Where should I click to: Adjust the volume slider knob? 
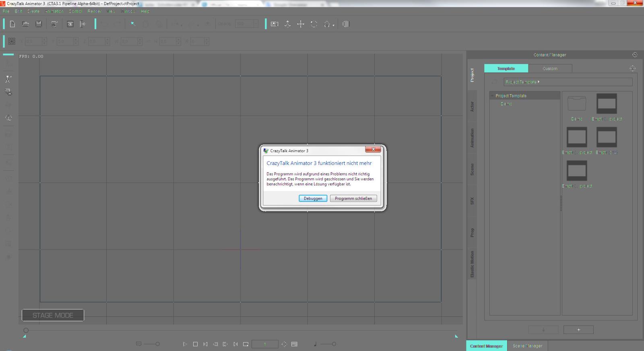(x=334, y=344)
